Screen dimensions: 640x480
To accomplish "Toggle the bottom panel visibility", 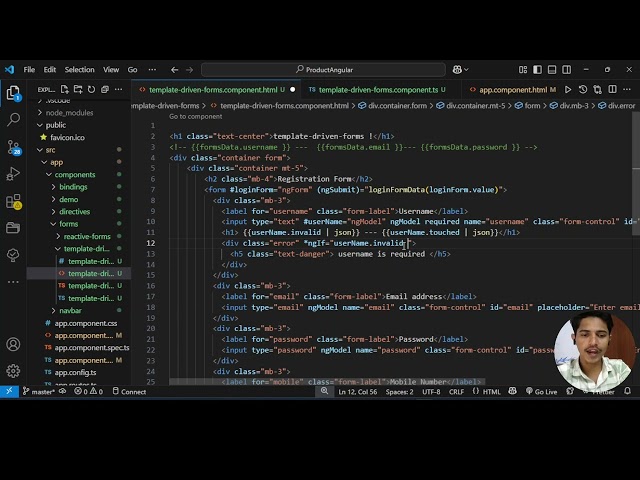I will click(552, 70).
